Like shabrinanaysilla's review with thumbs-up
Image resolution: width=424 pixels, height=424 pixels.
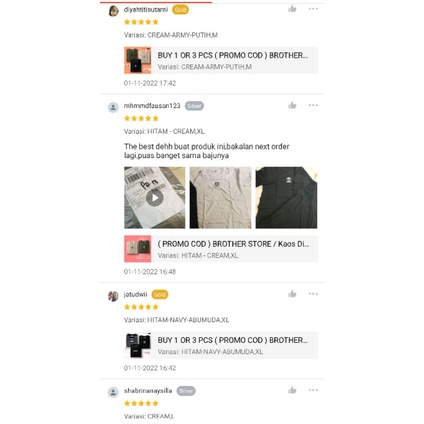[x=292, y=390]
